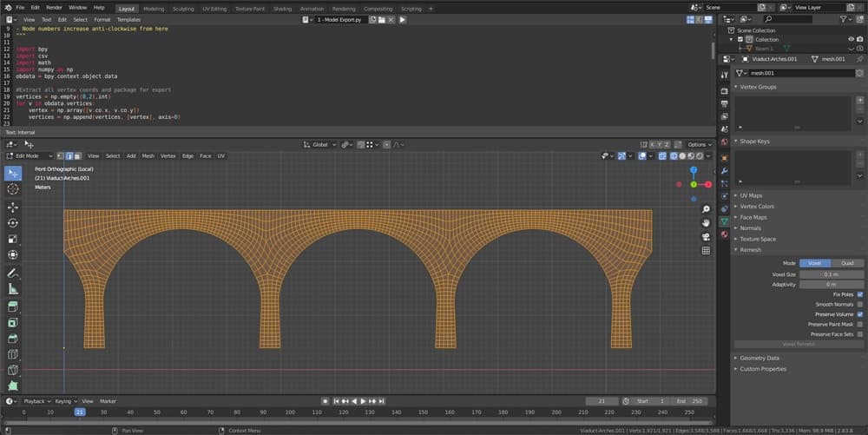The width and height of the screenshot is (868, 435).
Task: Switch to orthographic grid view icon
Action: pos(706,250)
